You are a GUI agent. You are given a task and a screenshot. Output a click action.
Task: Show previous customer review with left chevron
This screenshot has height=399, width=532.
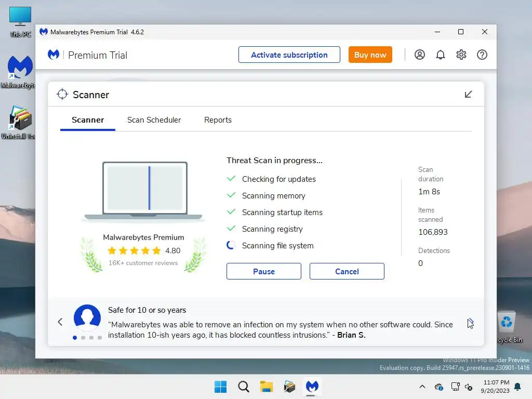tap(60, 322)
